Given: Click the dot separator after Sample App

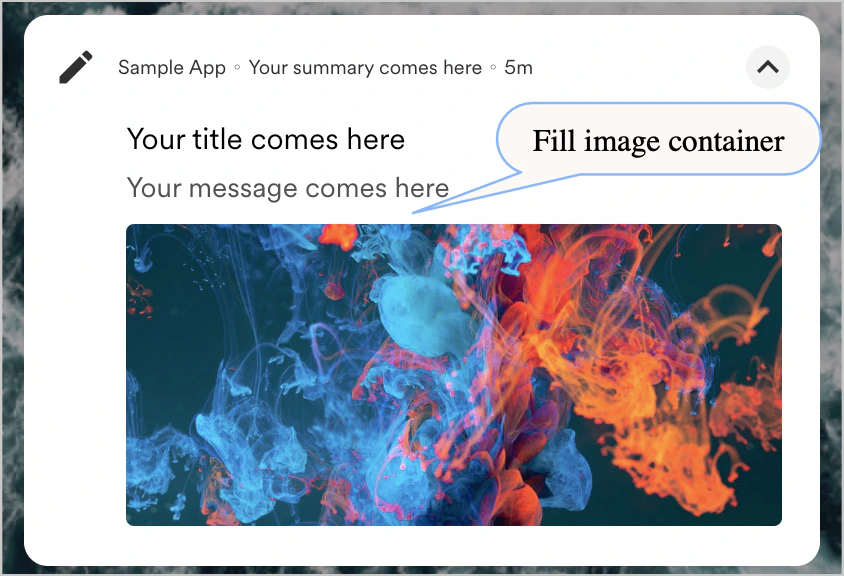Looking at the screenshot, I should pyautogui.click(x=237, y=68).
